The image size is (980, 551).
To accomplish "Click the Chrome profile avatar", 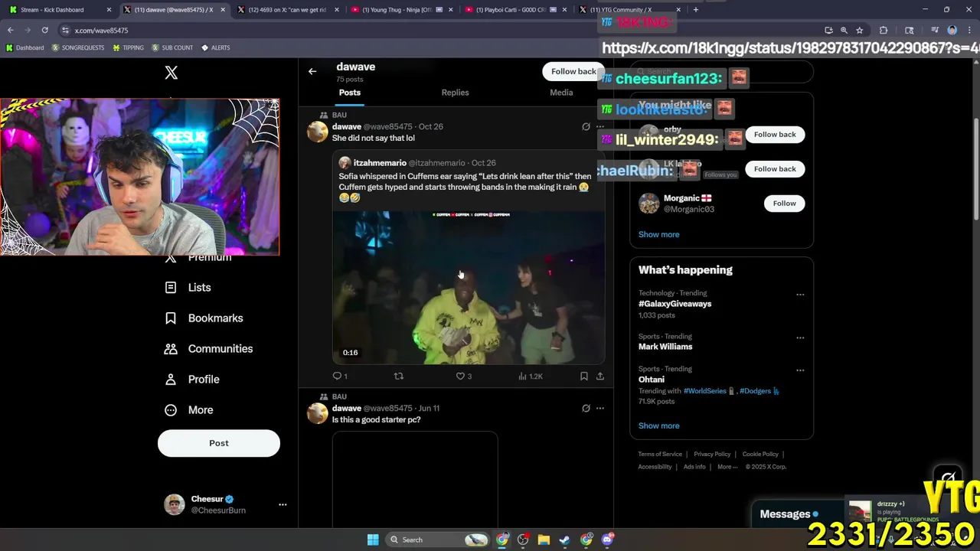I will [x=952, y=30].
